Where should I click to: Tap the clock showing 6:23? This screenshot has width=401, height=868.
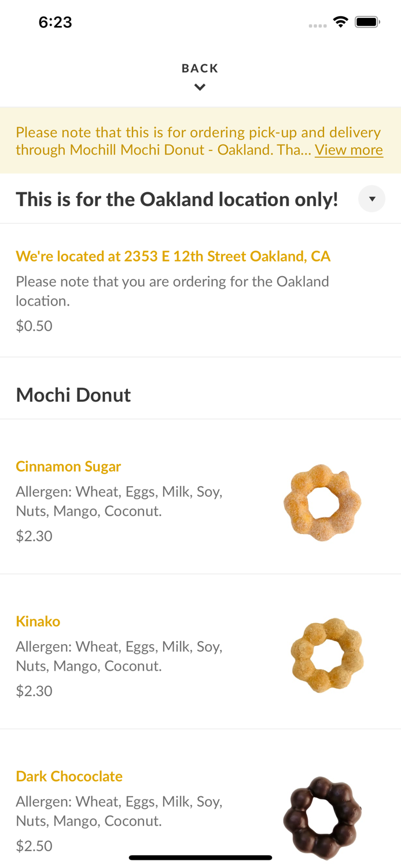point(55,21)
